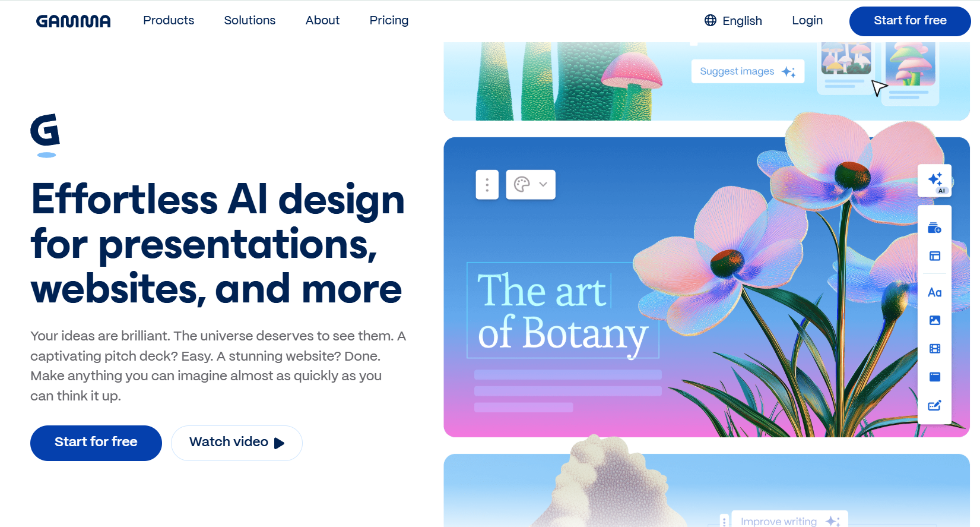Select the video film-strip icon
Image resolution: width=980 pixels, height=527 pixels.
935,349
